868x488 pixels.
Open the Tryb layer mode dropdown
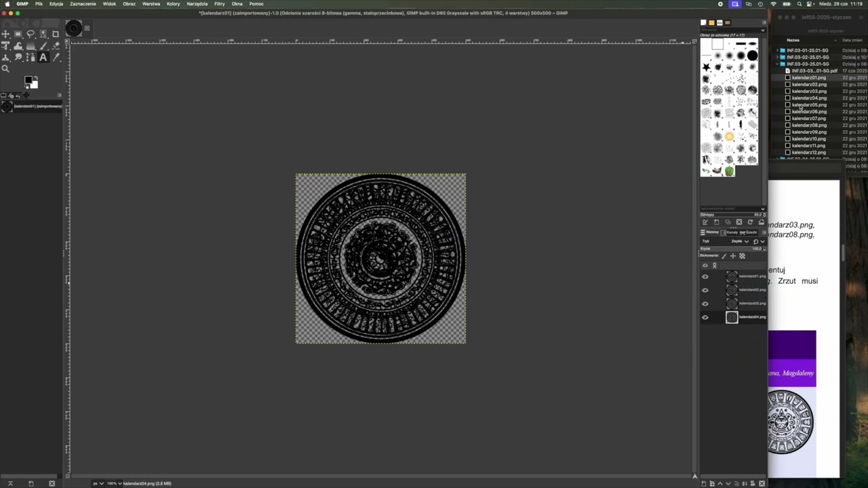(x=740, y=241)
